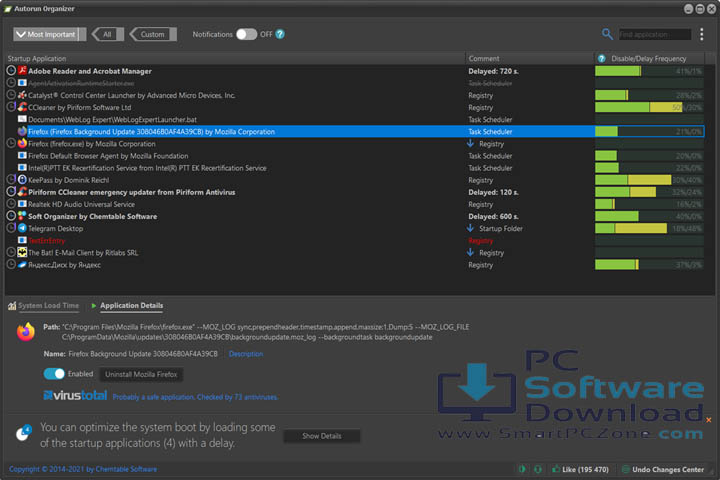This screenshot has width=720, height=480.
Task: Toggle the Enabled switch for Firefox
Action: coord(54,374)
